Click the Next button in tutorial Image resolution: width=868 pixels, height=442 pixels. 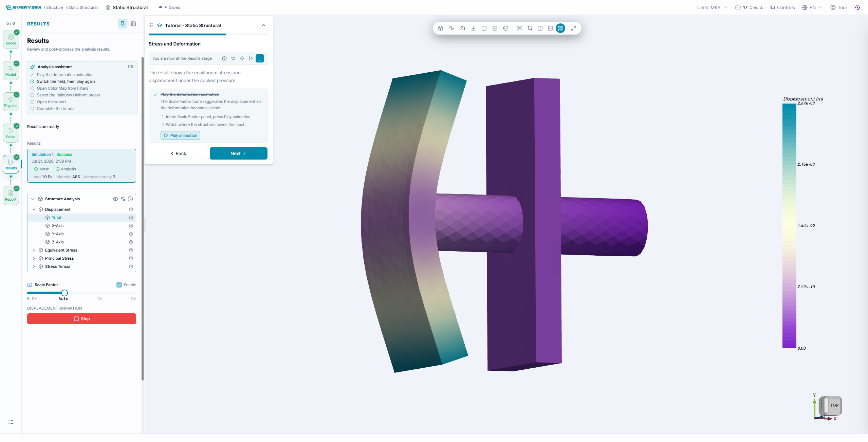pyautogui.click(x=238, y=153)
